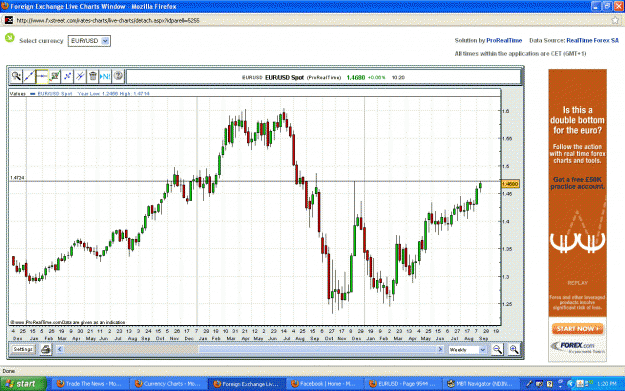Click the chart horizontal scrollbar thumb
This screenshot has height=391, width=625.
click(317, 350)
